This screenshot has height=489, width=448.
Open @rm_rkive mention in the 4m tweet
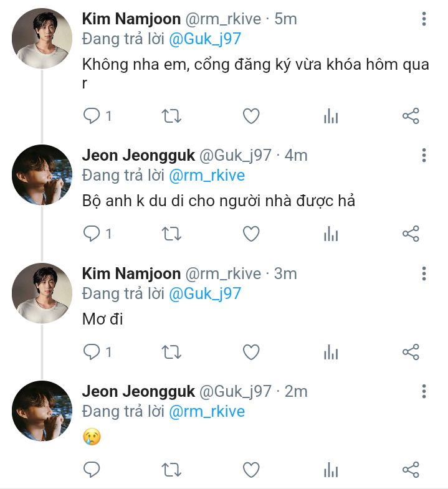[x=207, y=176]
